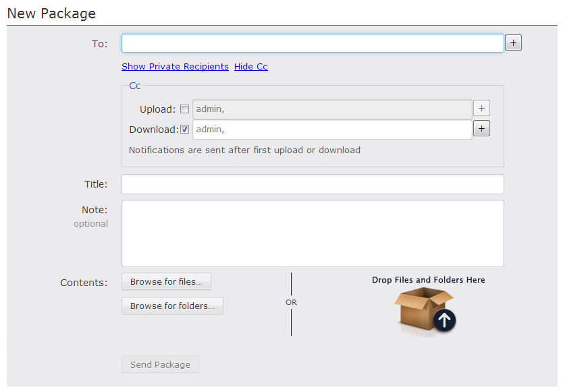Click the Cc group legend label
563x392 pixels.
pyautogui.click(x=134, y=86)
